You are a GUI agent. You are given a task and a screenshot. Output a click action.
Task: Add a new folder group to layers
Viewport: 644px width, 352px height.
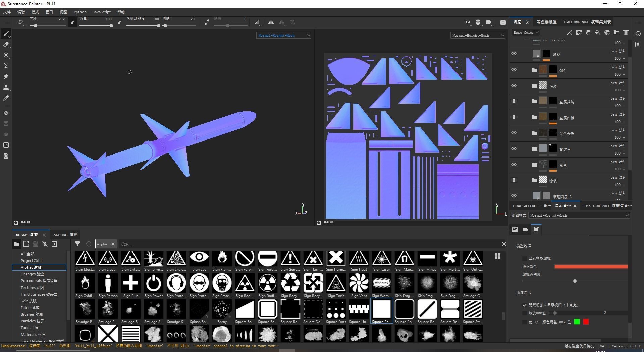(x=616, y=32)
